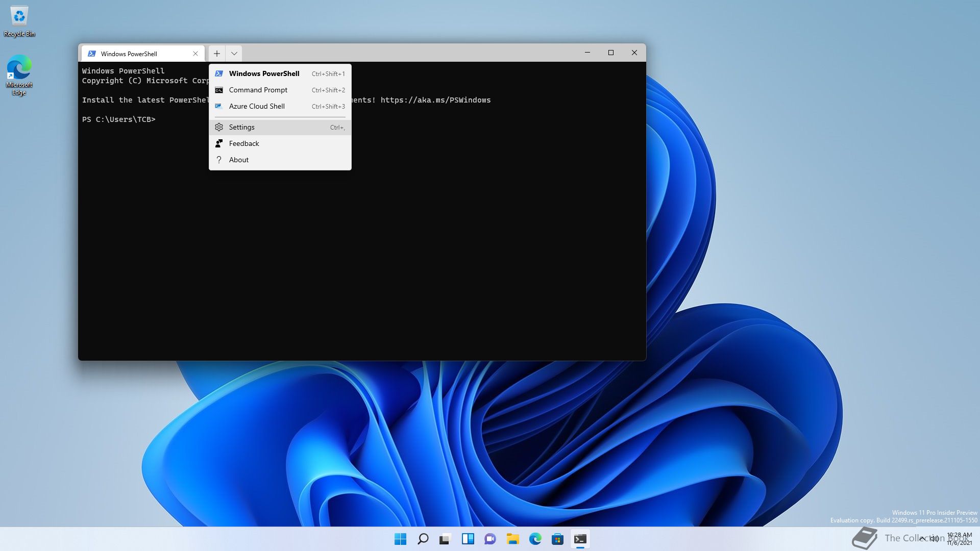Launch Azure Cloud Shell profile
The image size is (980, 551).
(x=280, y=106)
